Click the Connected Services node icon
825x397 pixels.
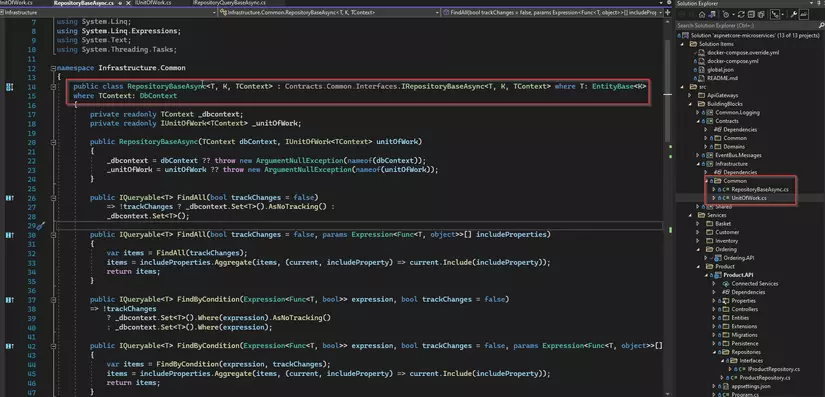click(x=726, y=283)
